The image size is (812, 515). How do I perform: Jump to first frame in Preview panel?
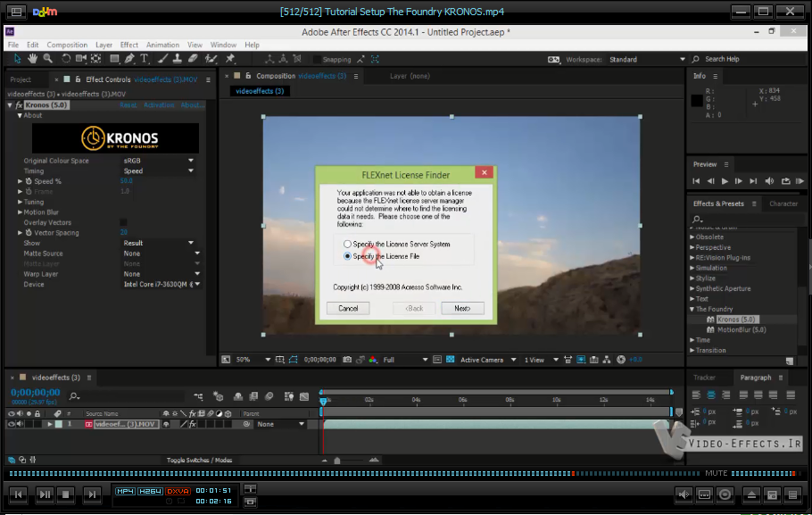click(696, 181)
